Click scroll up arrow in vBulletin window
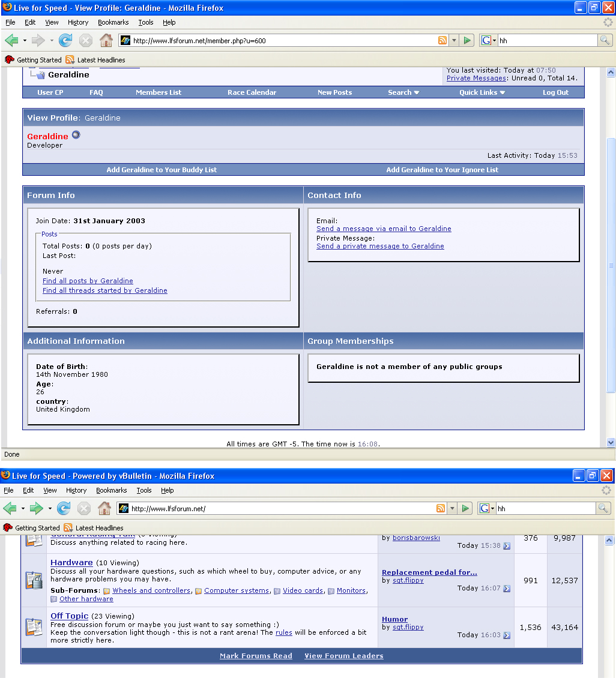Image resolution: width=616 pixels, height=678 pixels. pos(609,540)
